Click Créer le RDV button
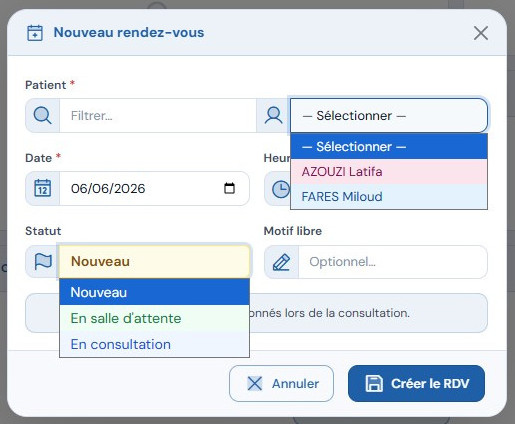 416,383
